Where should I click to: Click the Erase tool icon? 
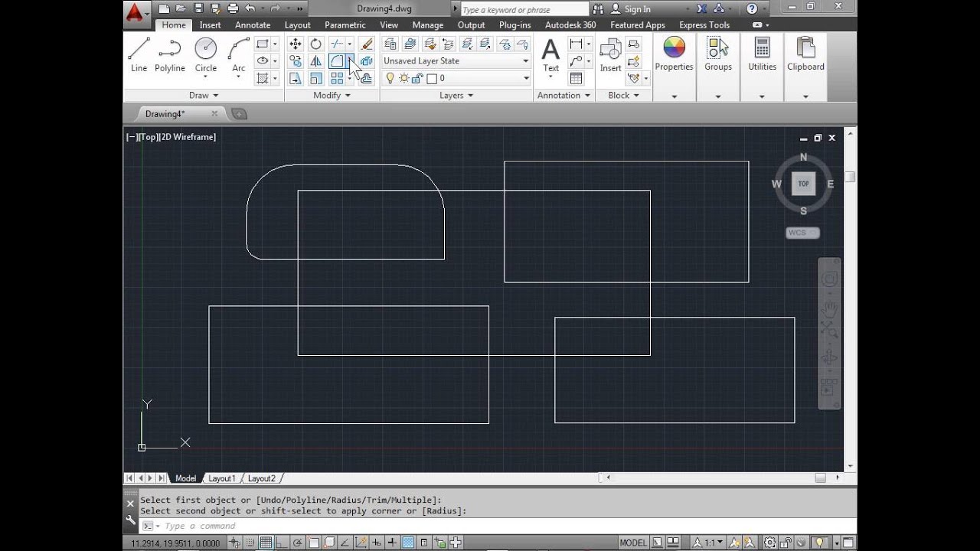[367, 44]
